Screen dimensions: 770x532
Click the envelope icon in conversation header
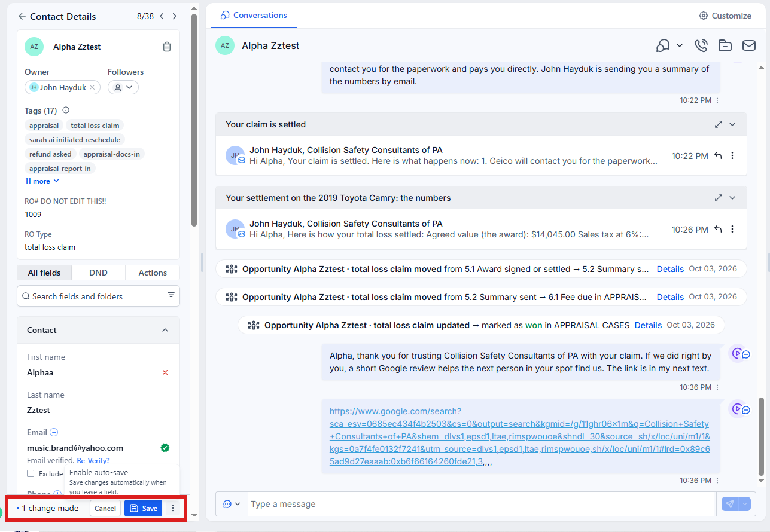point(748,45)
